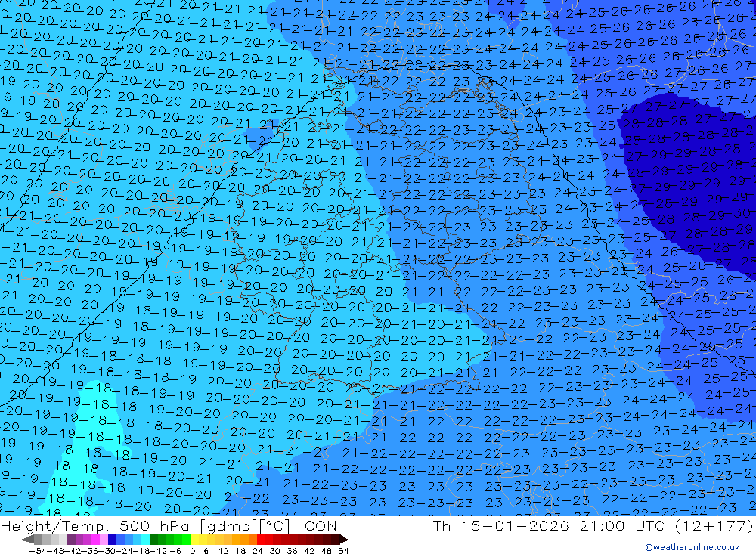Click the left grey arrow of the legend bar

[27, 539]
